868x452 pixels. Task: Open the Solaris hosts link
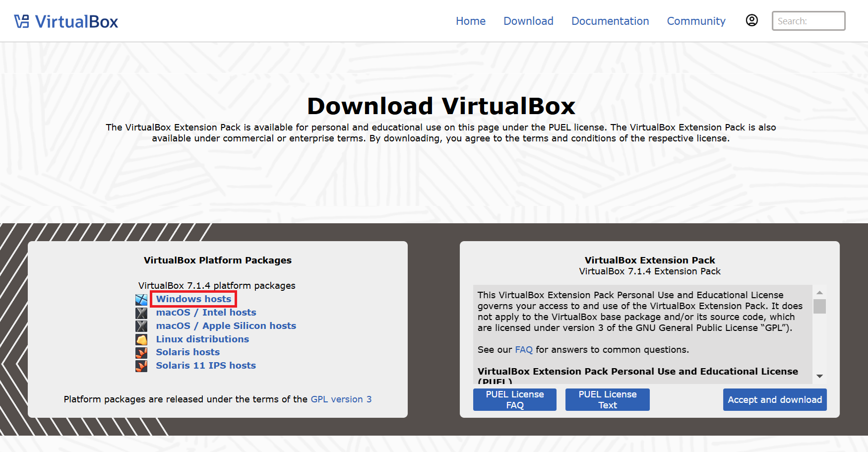pyautogui.click(x=187, y=352)
